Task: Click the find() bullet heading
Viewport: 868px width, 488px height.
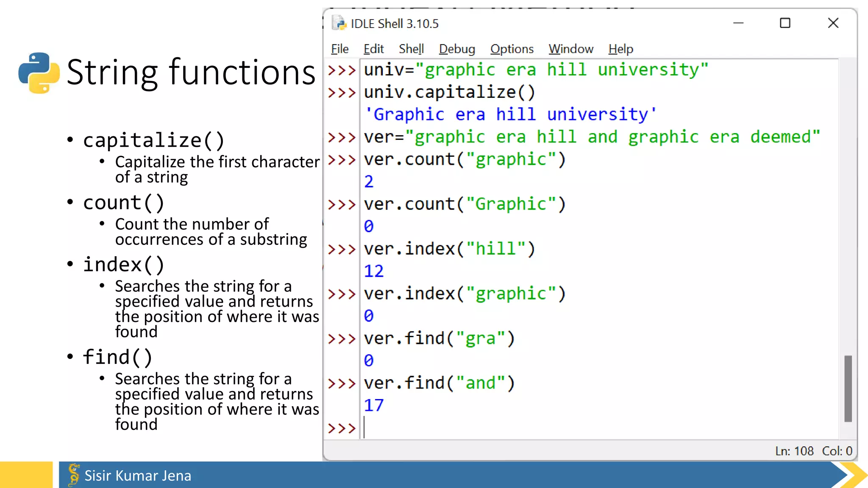Action: 117,357
